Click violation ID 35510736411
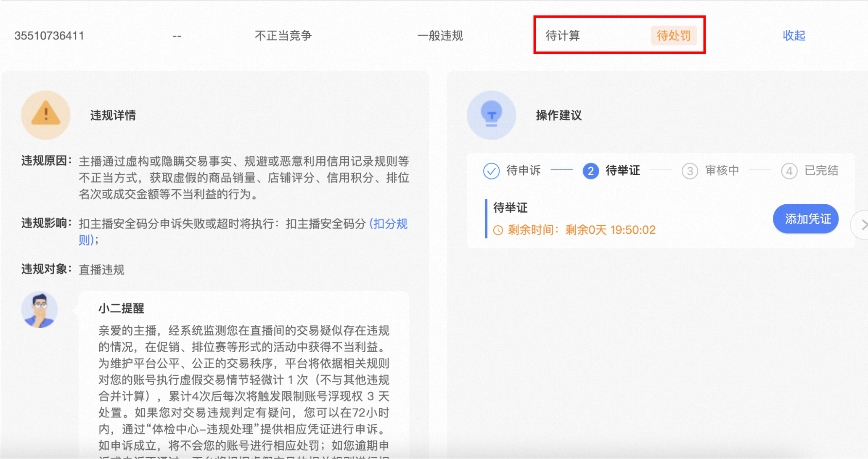 click(49, 36)
